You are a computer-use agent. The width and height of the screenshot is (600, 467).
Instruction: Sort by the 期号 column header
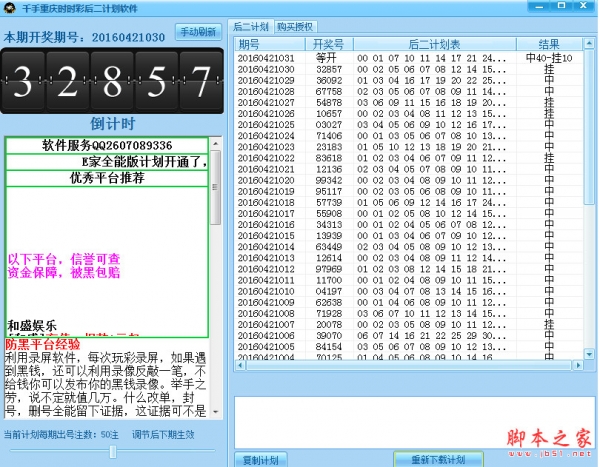coord(270,44)
